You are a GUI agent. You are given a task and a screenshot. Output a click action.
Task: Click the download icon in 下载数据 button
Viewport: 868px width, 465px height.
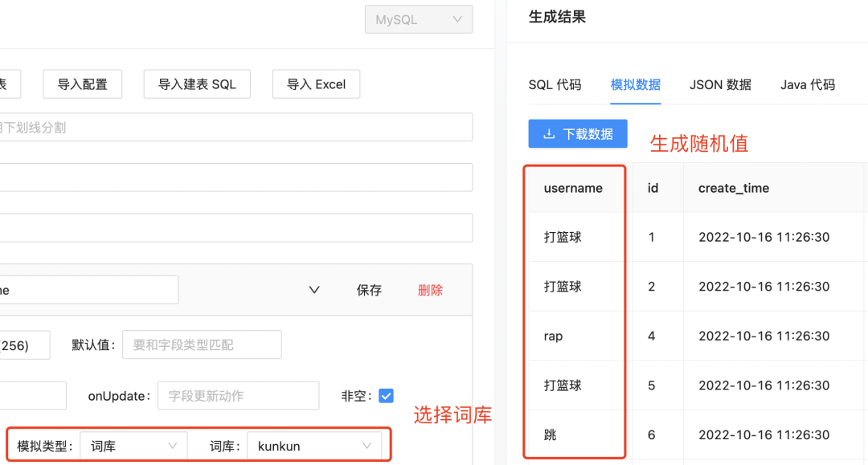(550, 134)
